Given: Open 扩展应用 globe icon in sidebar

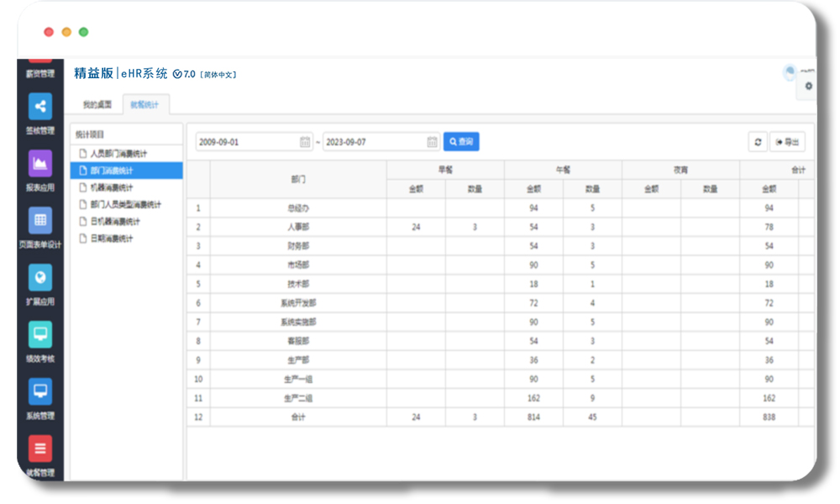Looking at the screenshot, I should [x=40, y=277].
